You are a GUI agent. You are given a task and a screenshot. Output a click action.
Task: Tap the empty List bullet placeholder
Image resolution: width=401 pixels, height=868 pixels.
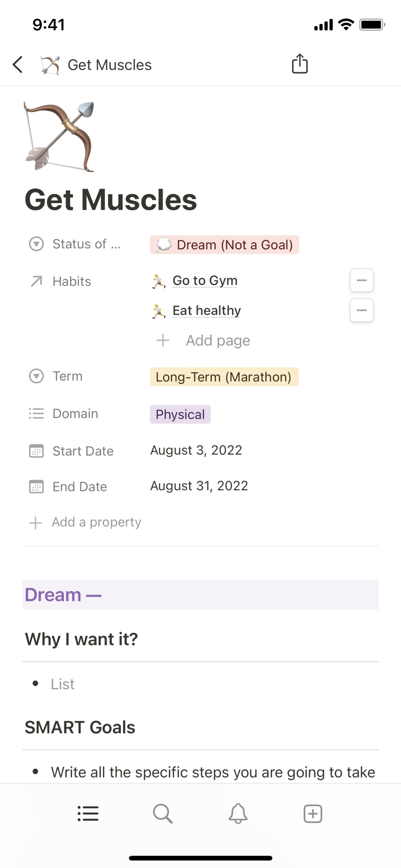63,684
